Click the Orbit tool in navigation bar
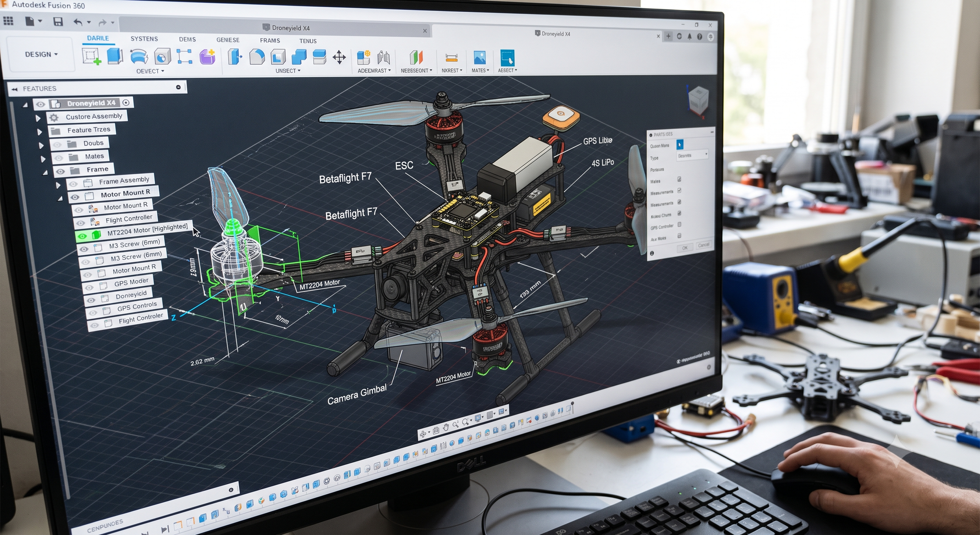Screen dimensions: 980x535 point(423,434)
